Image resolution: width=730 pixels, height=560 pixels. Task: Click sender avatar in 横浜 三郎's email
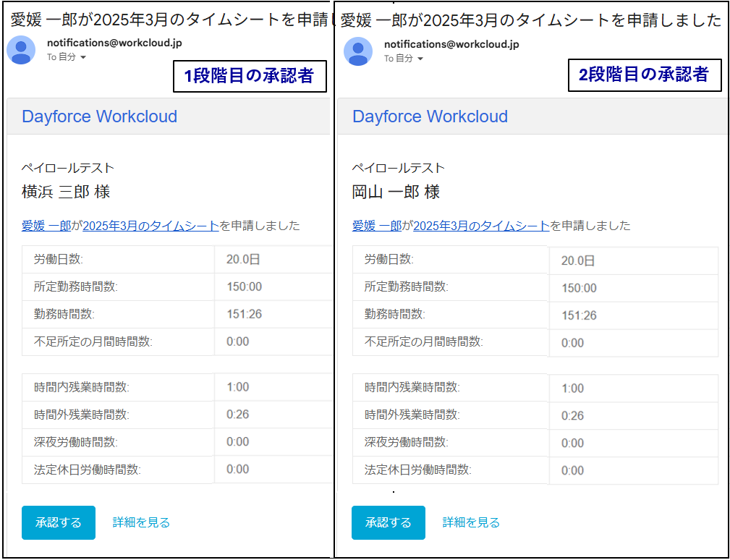point(21,50)
